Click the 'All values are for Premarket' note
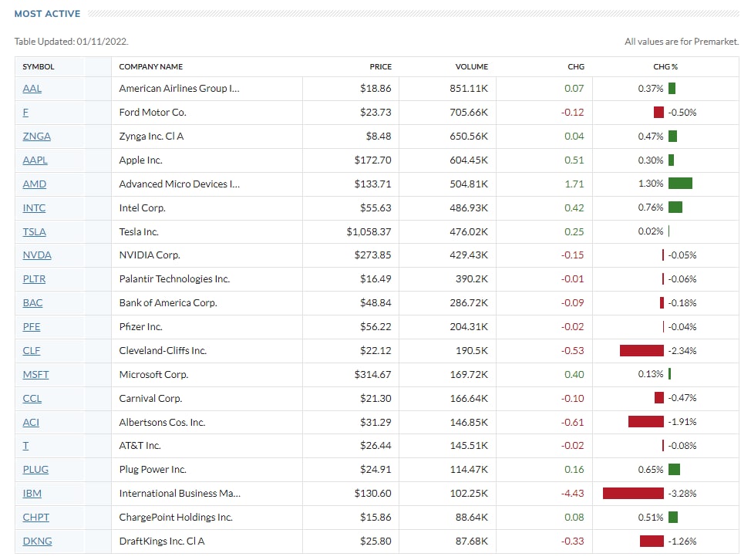Viewport: 751px width, 560px height. [x=682, y=42]
